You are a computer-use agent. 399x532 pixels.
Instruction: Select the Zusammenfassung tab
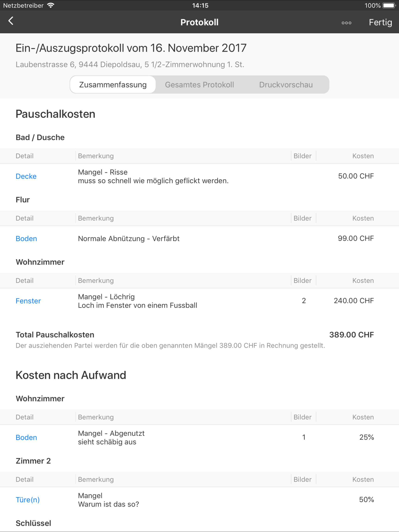tap(113, 85)
